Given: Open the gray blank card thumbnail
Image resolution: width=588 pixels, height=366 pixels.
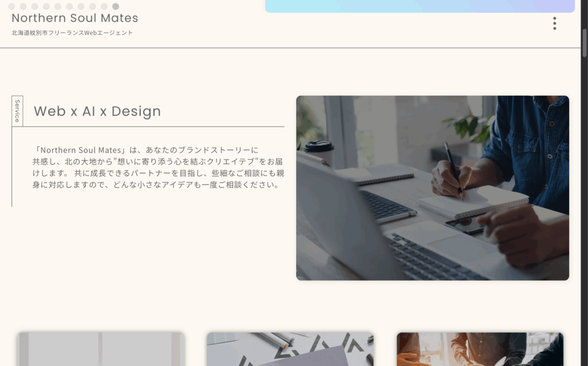Looking at the screenshot, I should pyautogui.click(x=100, y=349).
